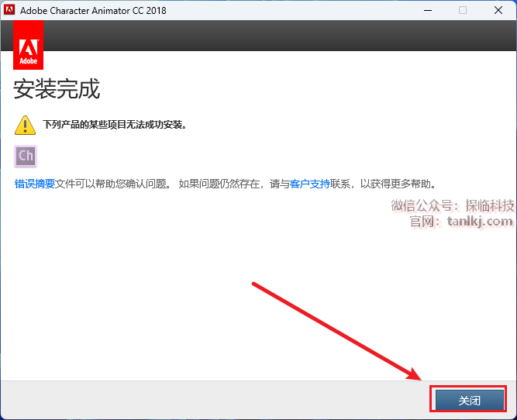The width and height of the screenshot is (517, 420).
Task: Minimize the installer window
Action: (428, 10)
